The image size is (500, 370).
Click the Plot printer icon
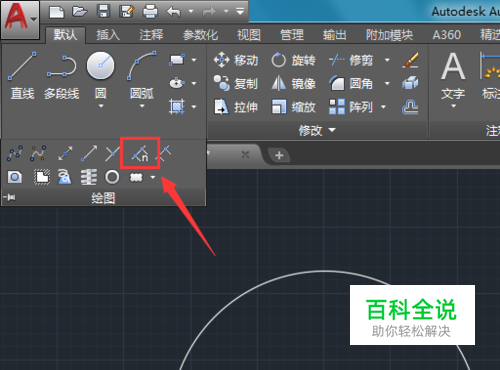click(150, 12)
